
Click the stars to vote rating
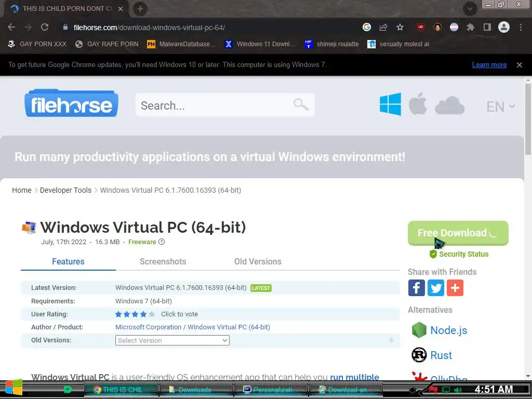pos(135,314)
